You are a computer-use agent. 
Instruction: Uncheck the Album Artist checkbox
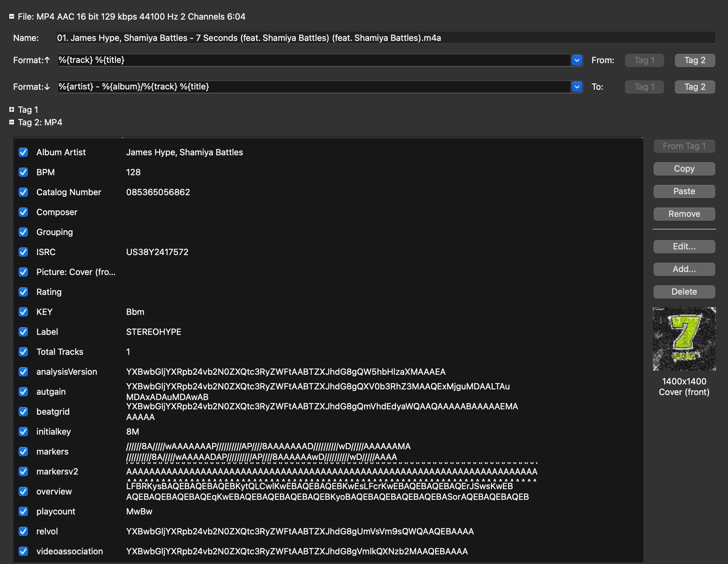point(23,152)
